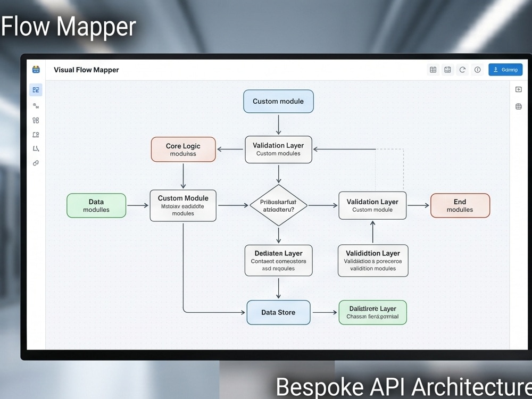Click the Detliaten Layer node
Image resolution: width=532 pixels, height=399 pixels.
tap(278, 260)
